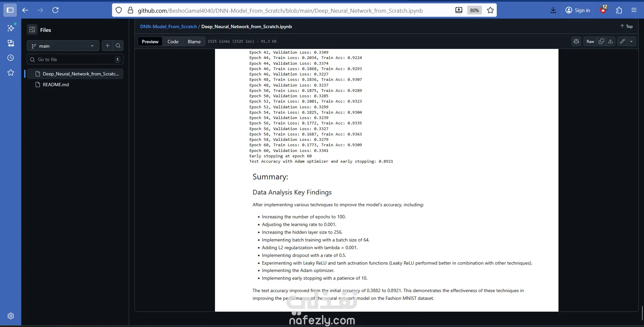644x327 pixels.
Task: Open the shield tracking protection icon
Action: tap(119, 10)
